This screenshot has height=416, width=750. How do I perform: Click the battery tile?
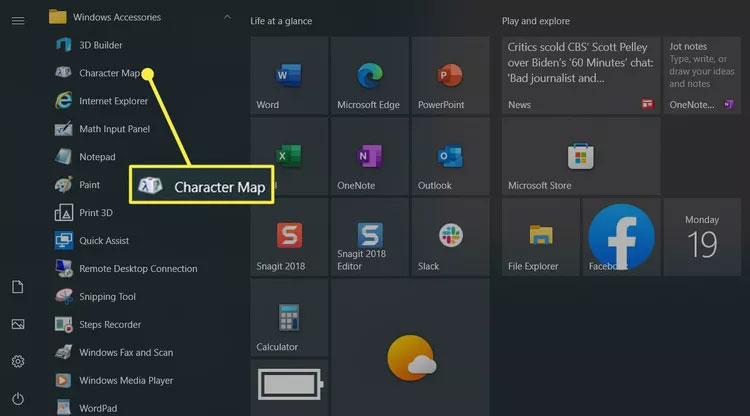(289, 388)
